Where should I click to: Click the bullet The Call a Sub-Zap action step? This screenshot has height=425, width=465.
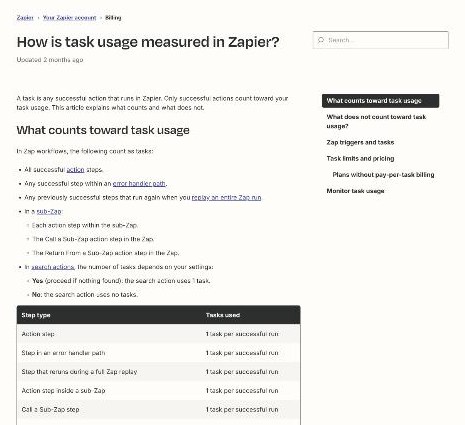point(93,239)
